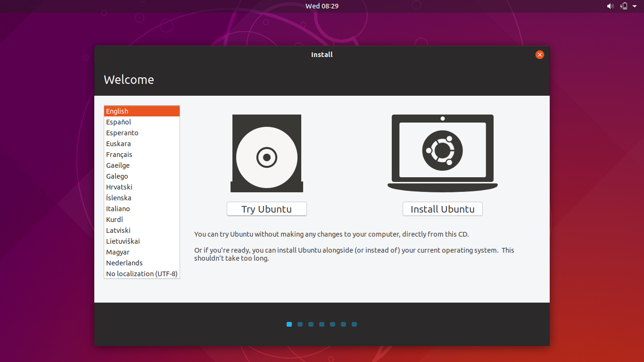The width and height of the screenshot is (644, 362).
Task: Click the Install Ubuntu button
Action: [443, 209]
